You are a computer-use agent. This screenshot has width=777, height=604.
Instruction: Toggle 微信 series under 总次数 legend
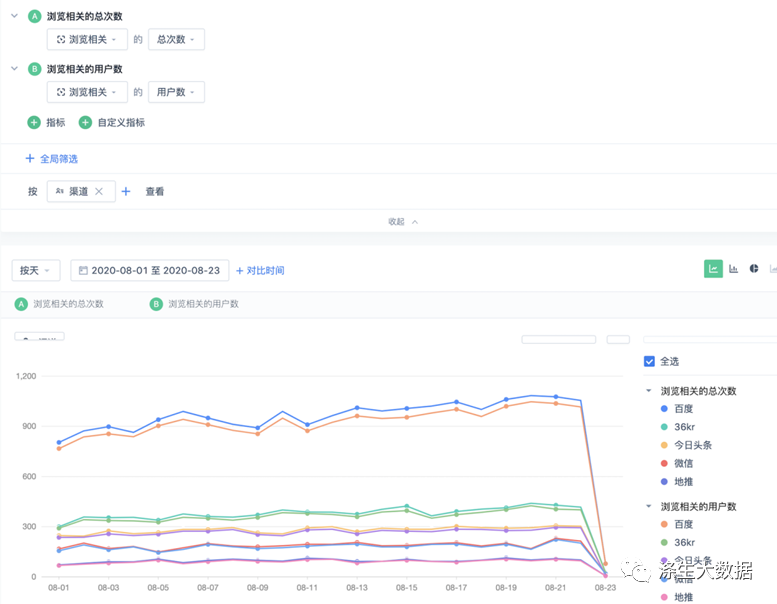click(x=677, y=463)
